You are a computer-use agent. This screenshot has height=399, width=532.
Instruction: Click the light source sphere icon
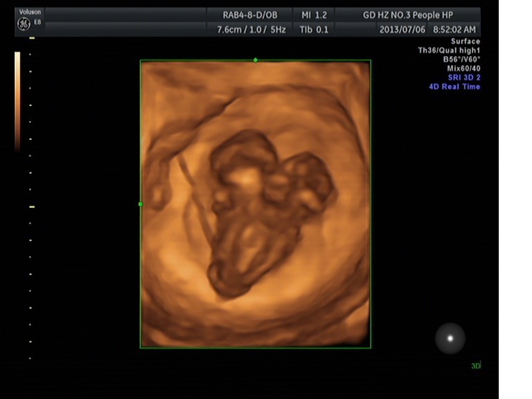450,338
